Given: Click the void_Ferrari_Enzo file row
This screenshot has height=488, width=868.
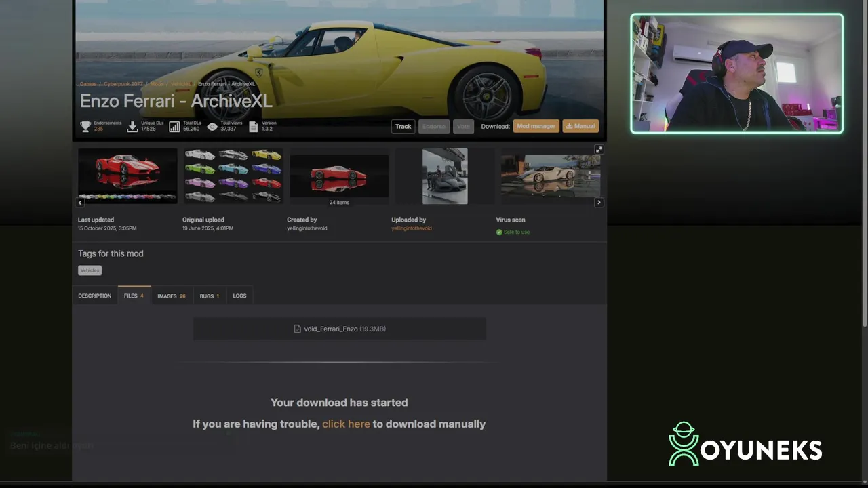Looking at the screenshot, I should (x=340, y=329).
